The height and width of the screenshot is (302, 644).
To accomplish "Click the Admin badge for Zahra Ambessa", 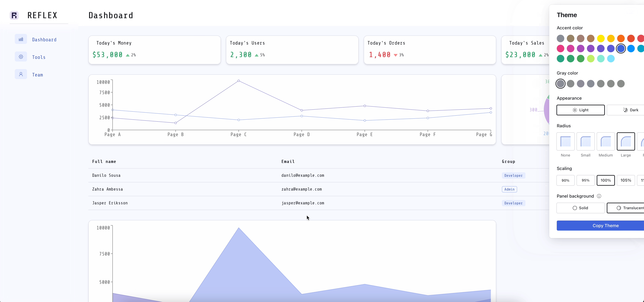I will 509,189.
